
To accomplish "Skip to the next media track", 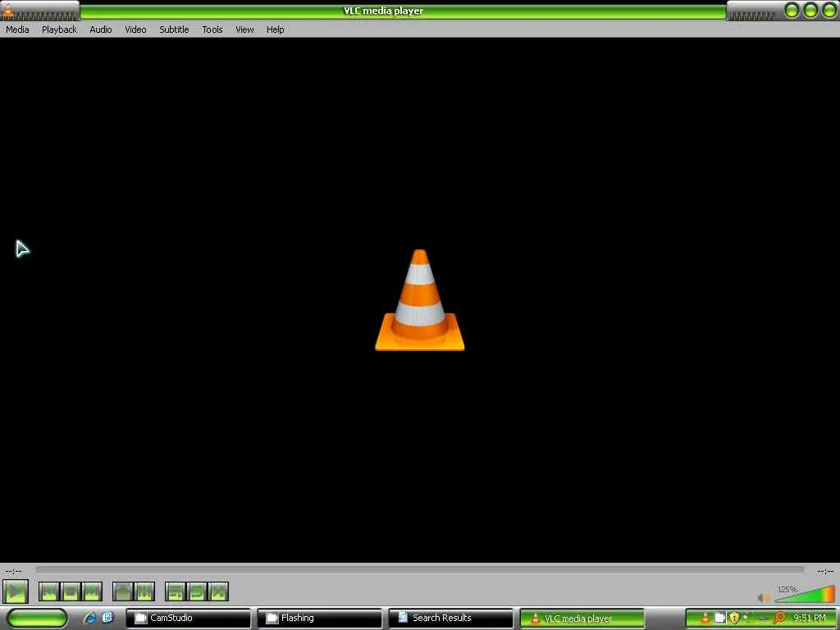I will pyautogui.click(x=92, y=592).
